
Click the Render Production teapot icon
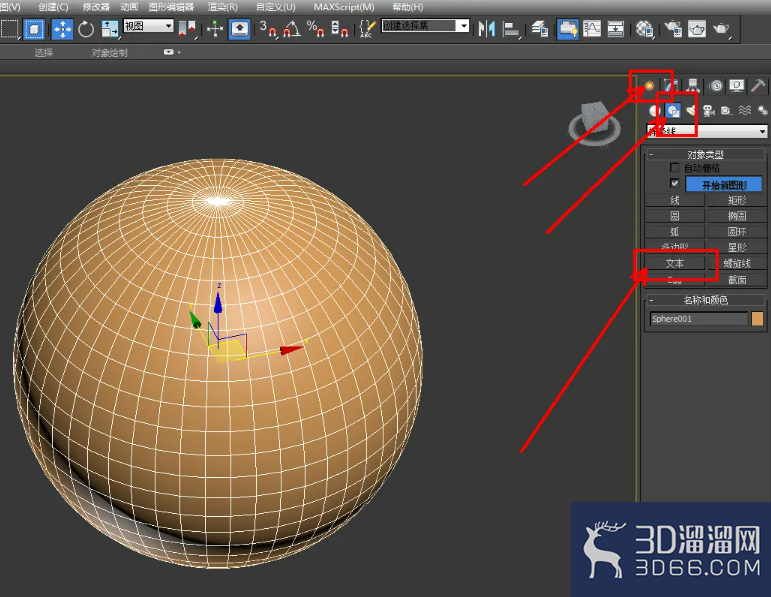[721, 29]
